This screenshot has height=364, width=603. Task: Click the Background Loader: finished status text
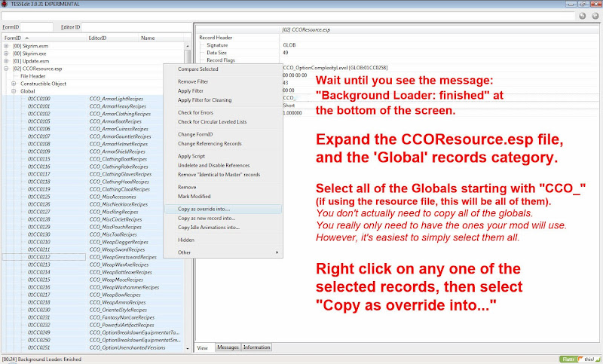click(x=50, y=359)
